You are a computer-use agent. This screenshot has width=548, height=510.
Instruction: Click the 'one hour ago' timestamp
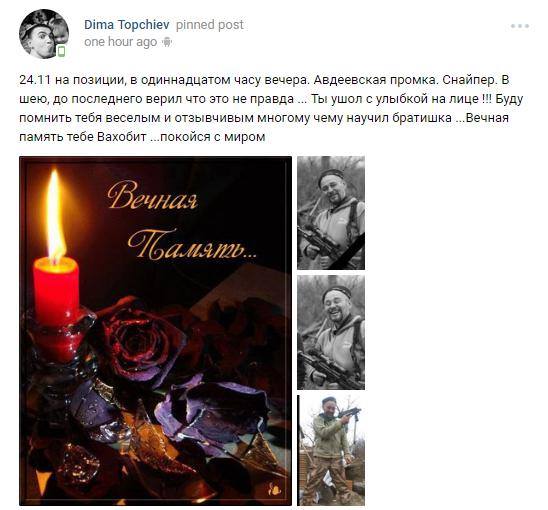coord(121,42)
